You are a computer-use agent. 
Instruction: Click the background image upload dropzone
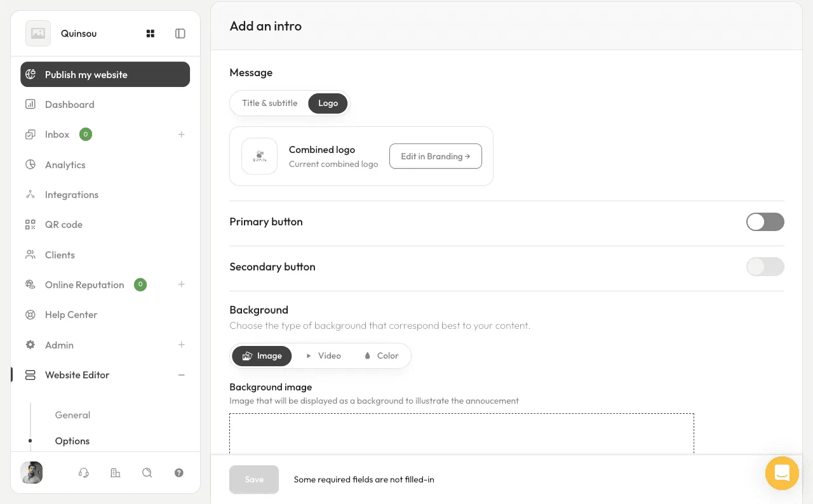click(x=462, y=434)
